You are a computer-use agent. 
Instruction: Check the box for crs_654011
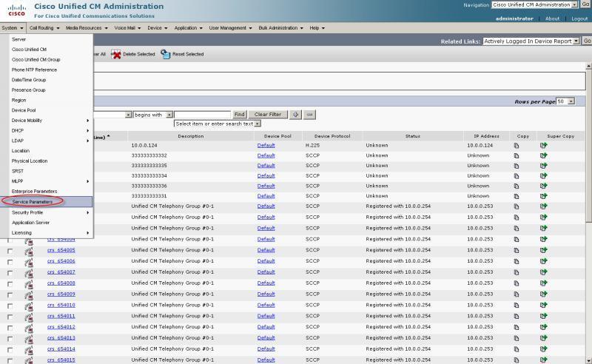[x=10, y=317]
